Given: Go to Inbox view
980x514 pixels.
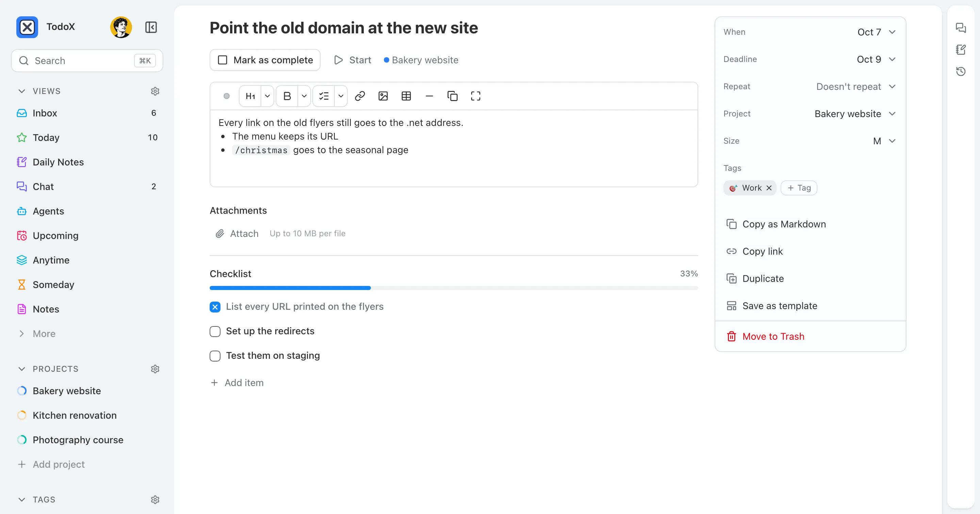Looking at the screenshot, I should (x=87, y=113).
